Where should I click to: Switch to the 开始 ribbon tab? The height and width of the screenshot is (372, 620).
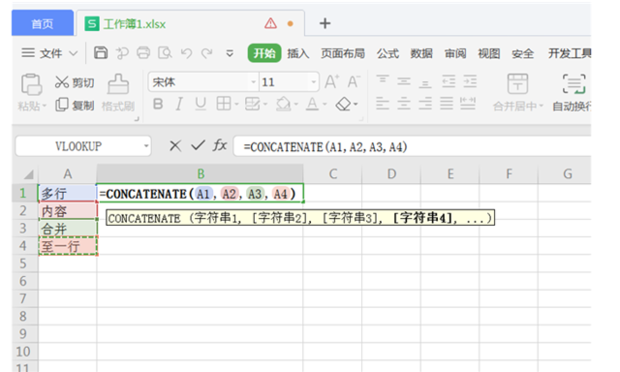pos(265,53)
